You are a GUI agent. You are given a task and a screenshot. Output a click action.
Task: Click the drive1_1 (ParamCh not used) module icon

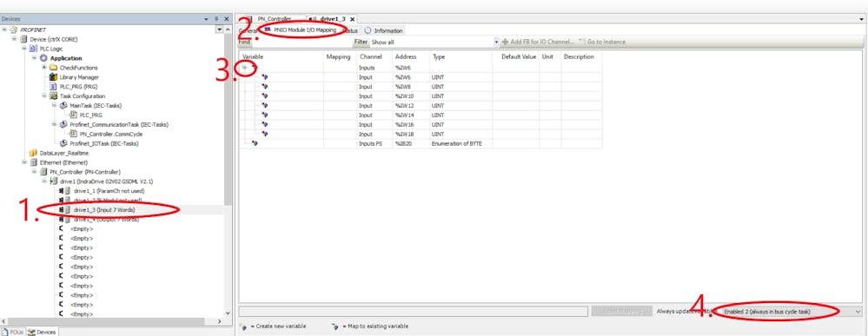coord(64,191)
